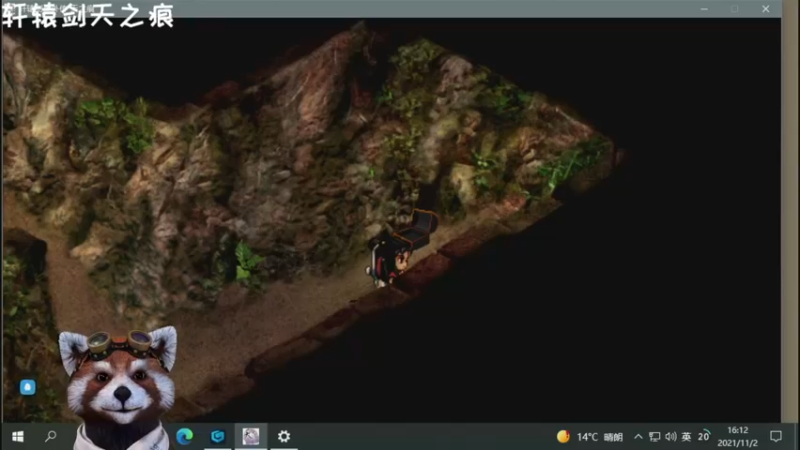
Task: Open the clock showing 16:12
Action: click(738, 437)
